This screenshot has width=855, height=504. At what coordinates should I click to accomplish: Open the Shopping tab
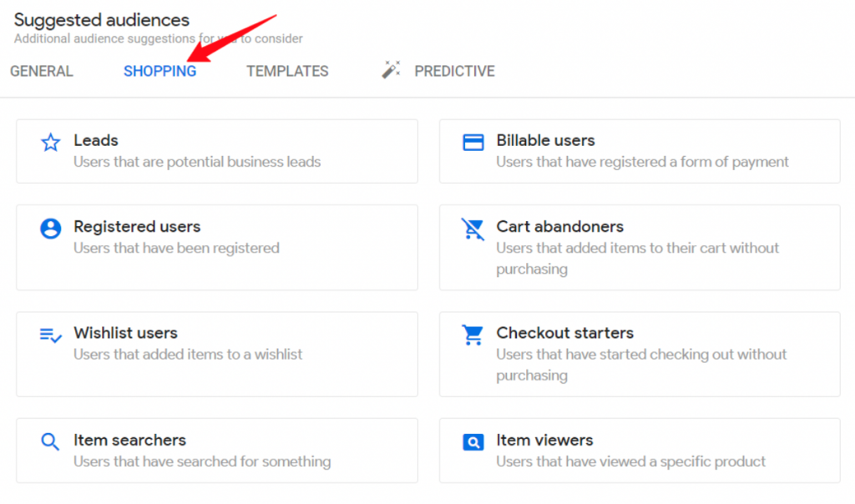[159, 72]
